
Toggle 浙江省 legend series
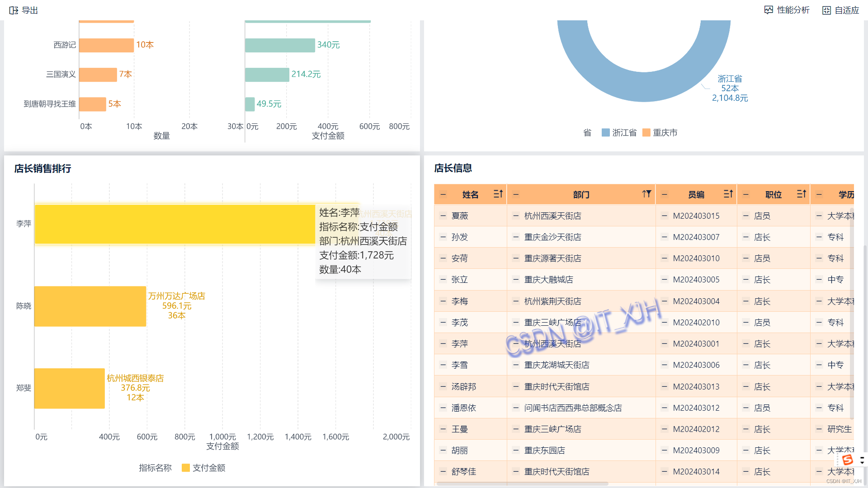(x=619, y=132)
